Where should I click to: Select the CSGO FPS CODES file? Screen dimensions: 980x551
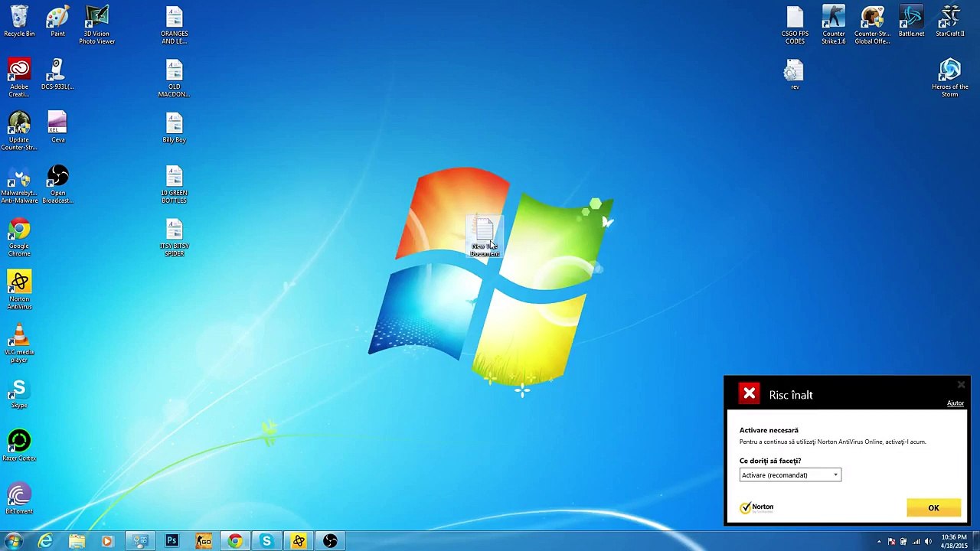click(x=795, y=25)
